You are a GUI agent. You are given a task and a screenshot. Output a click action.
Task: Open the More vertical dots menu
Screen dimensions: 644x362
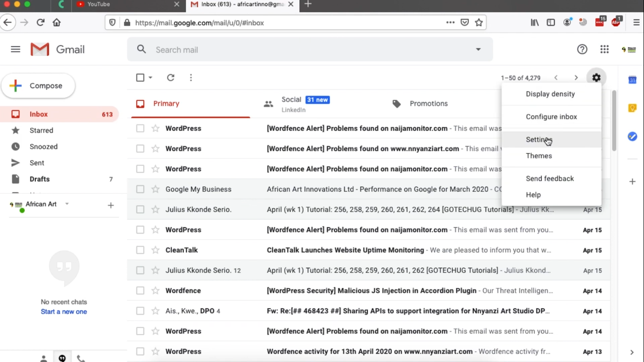click(x=191, y=78)
